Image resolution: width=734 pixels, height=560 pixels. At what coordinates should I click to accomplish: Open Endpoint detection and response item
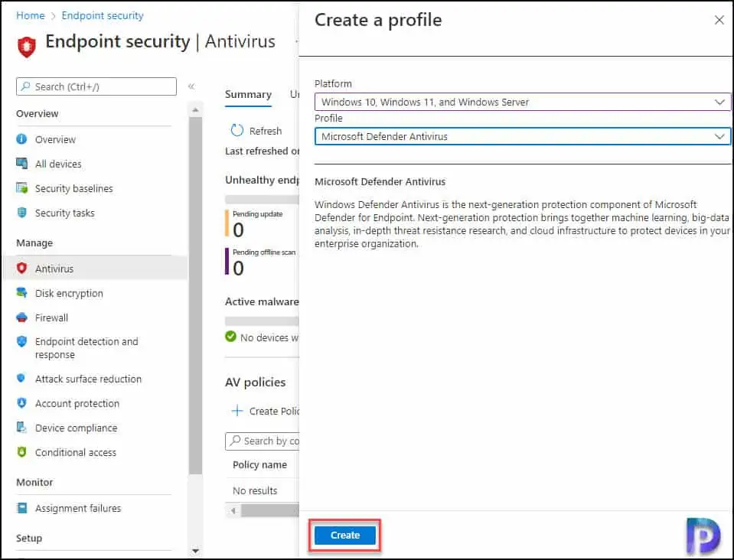click(x=86, y=348)
